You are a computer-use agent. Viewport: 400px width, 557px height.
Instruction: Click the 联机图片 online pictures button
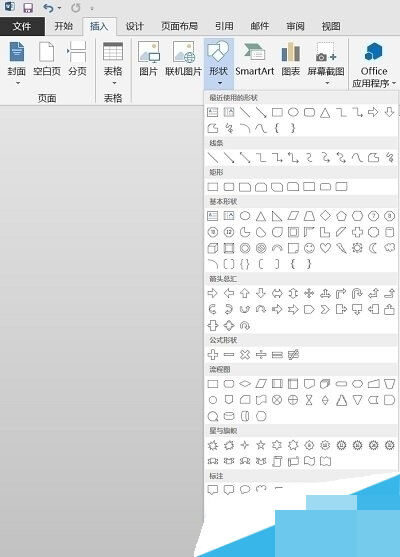[x=183, y=59]
